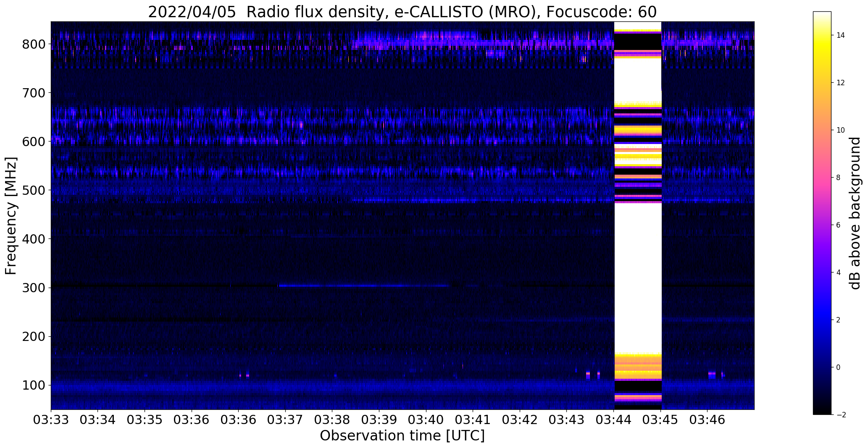Screen dimensions: 868x448
Task: Click the 03:35 time tick label
Action: click(x=145, y=419)
